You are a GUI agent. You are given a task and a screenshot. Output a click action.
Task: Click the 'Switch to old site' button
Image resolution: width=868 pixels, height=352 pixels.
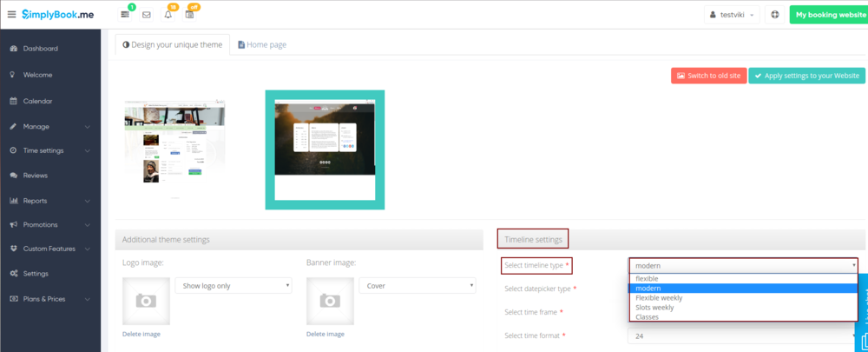tap(708, 76)
